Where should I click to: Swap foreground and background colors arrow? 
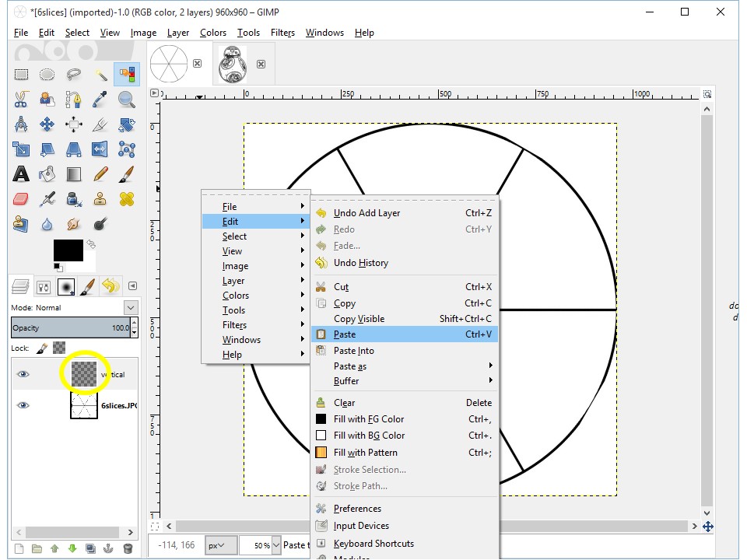click(90, 245)
